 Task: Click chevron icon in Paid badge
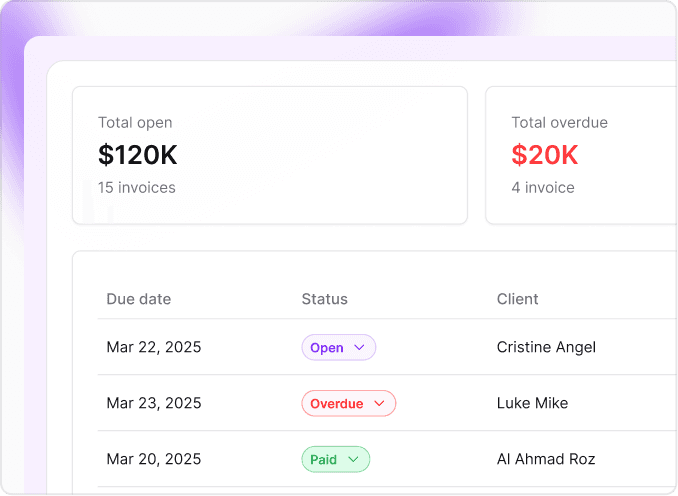354,460
